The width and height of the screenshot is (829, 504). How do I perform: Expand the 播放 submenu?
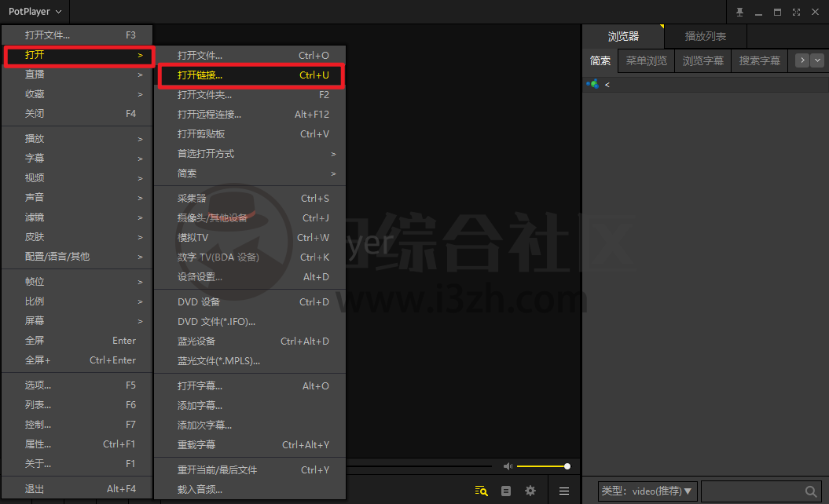(x=77, y=139)
